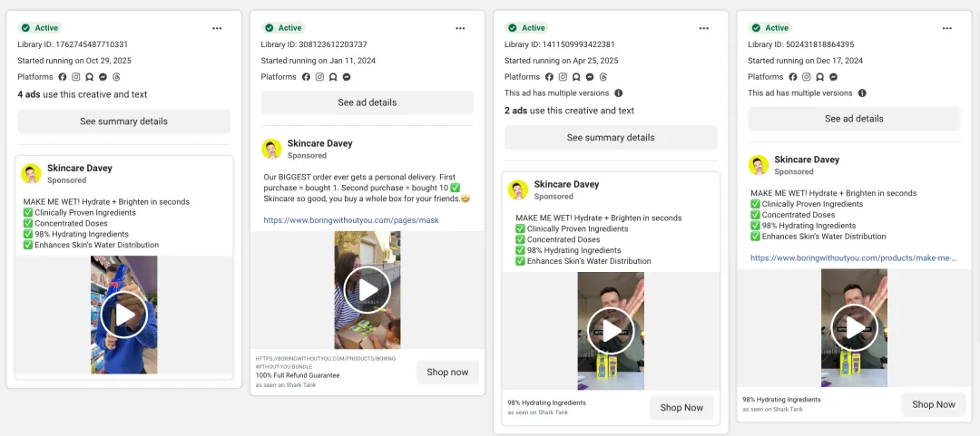Screen dimensions: 980x436
Task: Open three-dot menu for Library ID 502431818864395
Action: [947, 28]
